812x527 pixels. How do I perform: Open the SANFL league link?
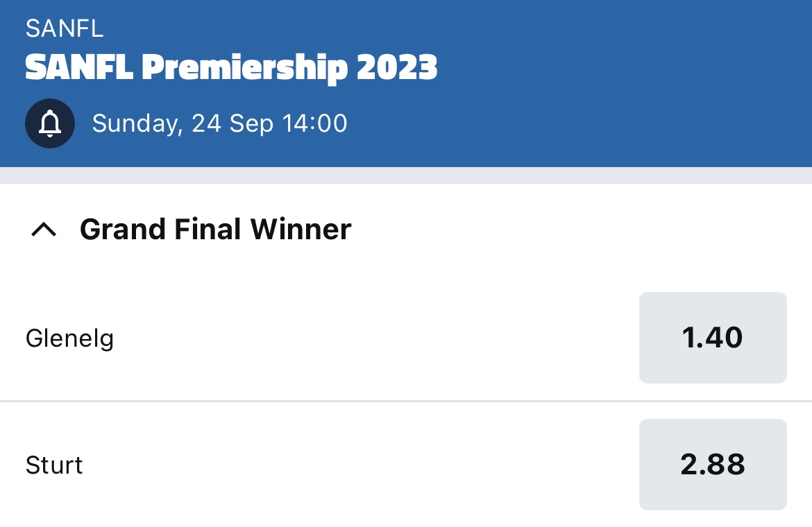(65, 28)
